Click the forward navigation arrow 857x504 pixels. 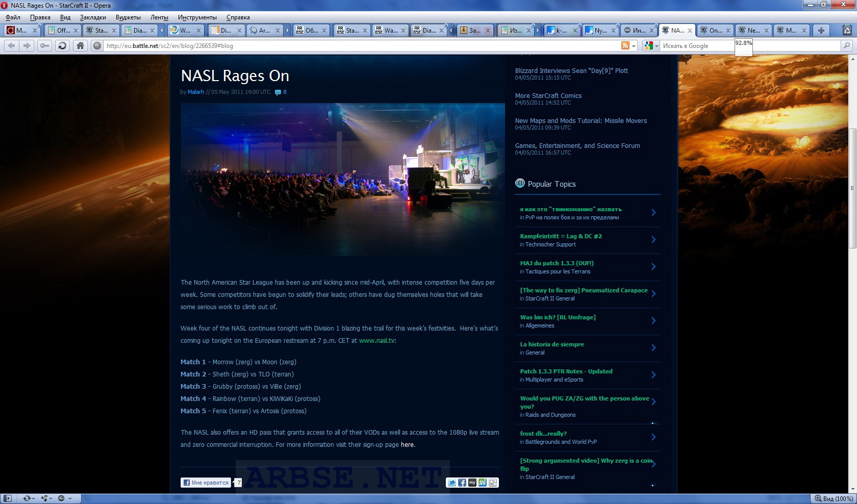click(27, 45)
